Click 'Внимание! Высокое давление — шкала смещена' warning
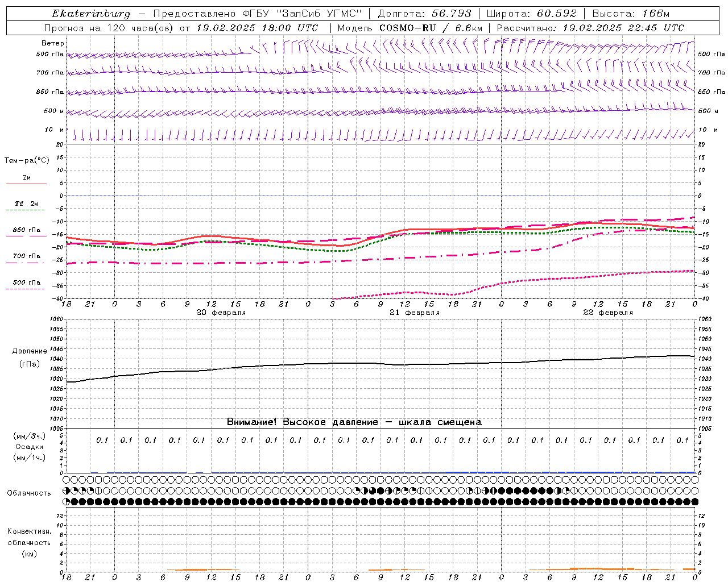This screenshot has width=728, height=582. coord(354,422)
